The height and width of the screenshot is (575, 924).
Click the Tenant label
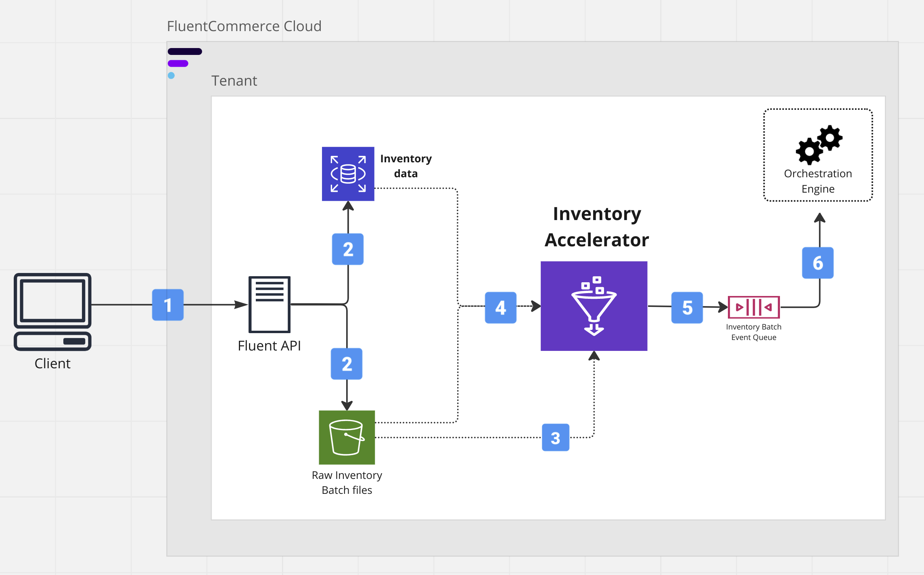[x=234, y=81]
